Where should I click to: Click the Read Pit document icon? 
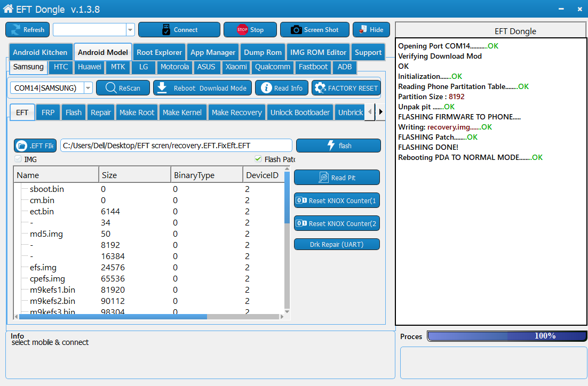click(x=323, y=177)
